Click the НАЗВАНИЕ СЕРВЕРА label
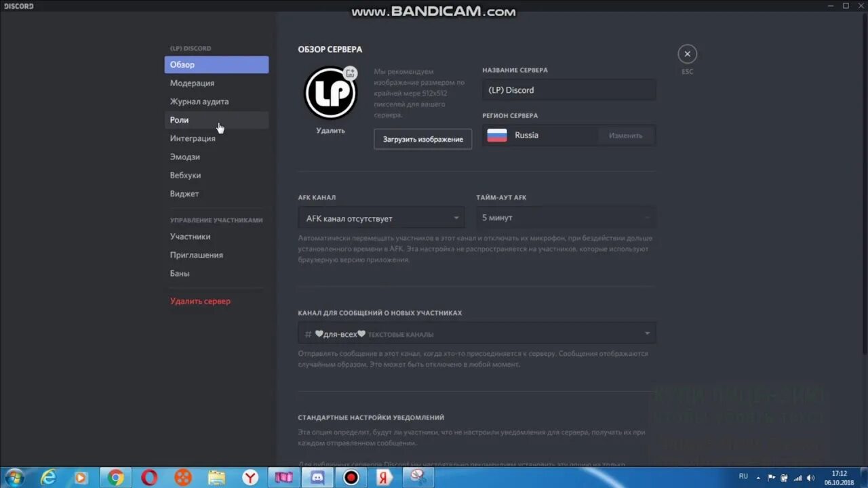Image resolution: width=868 pixels, height=488 pixels. (x=515, y=70)
